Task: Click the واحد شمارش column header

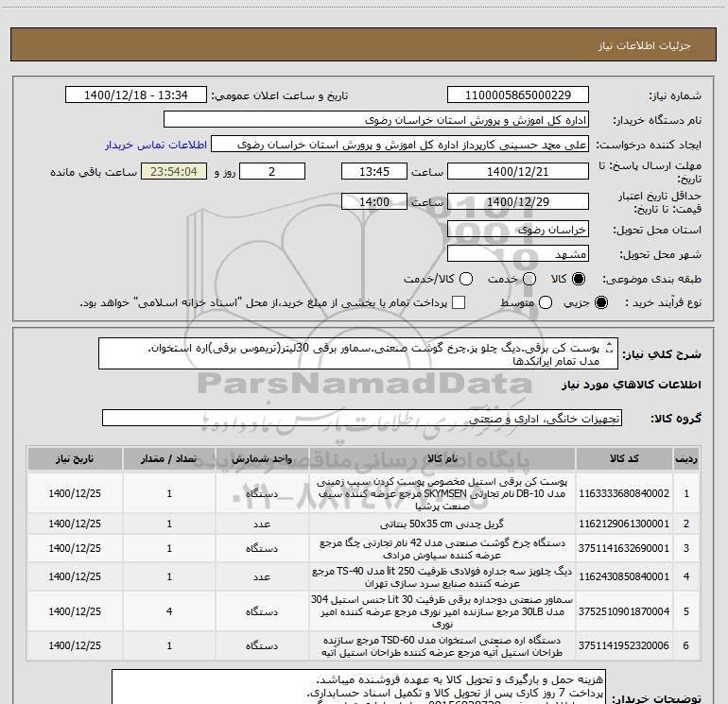Action: click(x=262, y=458)
